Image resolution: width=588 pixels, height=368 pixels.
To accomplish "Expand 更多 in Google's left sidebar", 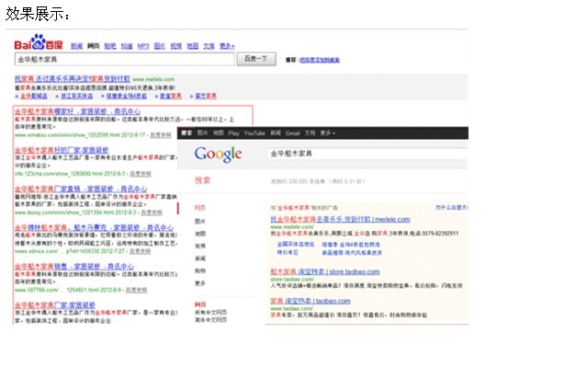I will tap(200, 283).
